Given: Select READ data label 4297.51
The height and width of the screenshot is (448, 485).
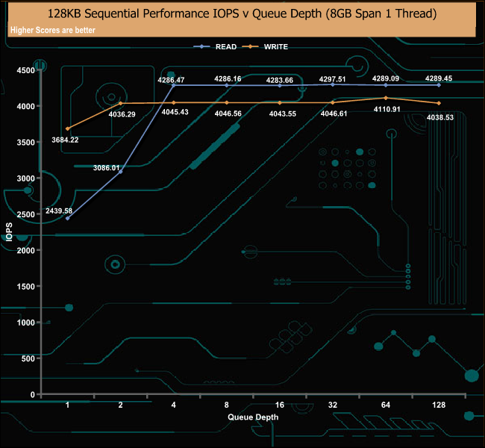Looking at the screenshot, I should [332, 79].
